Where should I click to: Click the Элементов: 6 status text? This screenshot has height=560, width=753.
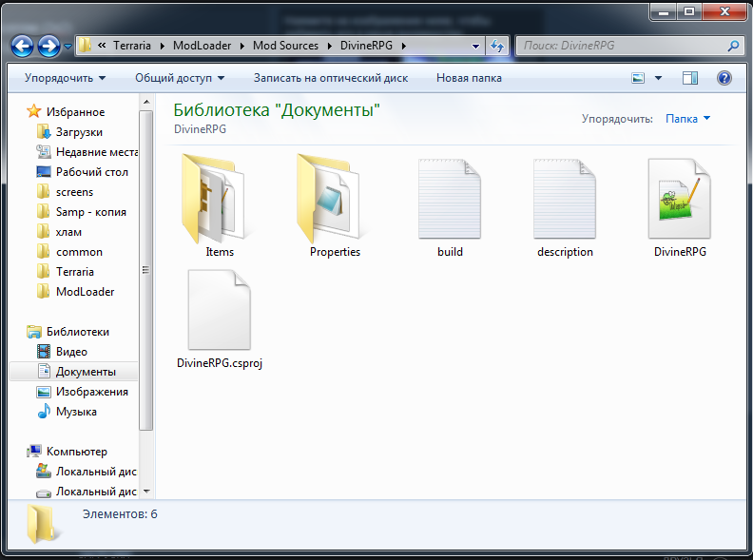coord(120,514)
